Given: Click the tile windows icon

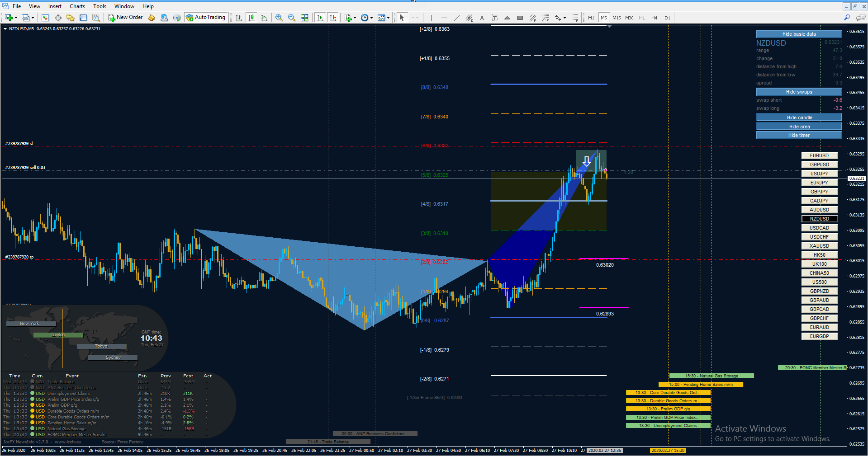Looking at the screenshot, I should 304,18.
